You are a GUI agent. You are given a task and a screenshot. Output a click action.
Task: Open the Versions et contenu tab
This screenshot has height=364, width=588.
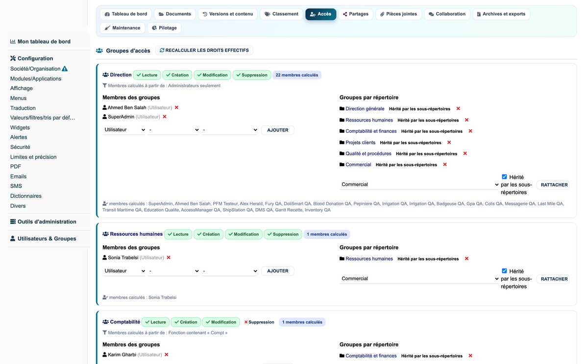(x=228, y=14)
